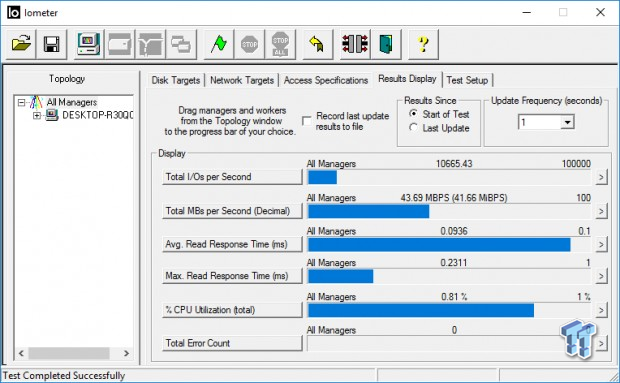The image size is (620, 383).
Task: Save the test configuration file
Action: (x=52, y=44)
